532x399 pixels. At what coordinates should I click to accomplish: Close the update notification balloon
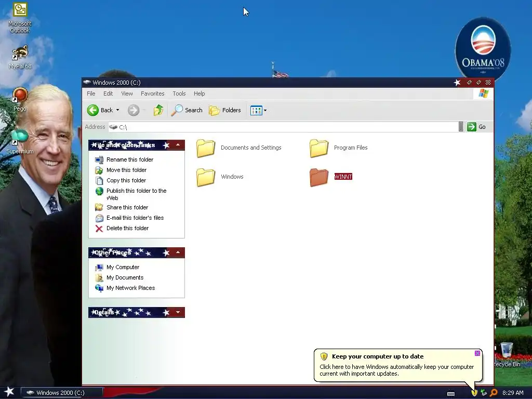point(477,353)
